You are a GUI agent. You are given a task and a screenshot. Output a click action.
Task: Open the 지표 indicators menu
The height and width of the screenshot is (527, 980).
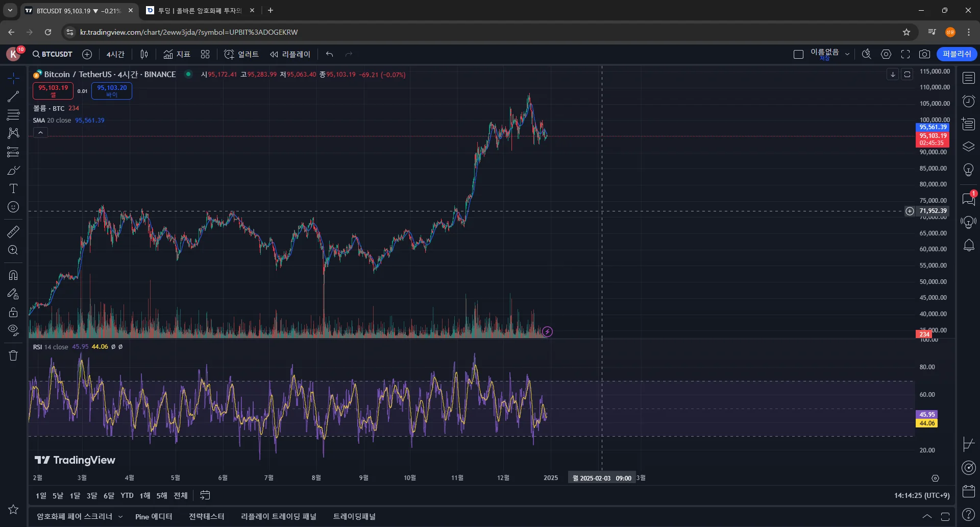tap(177, 54)
